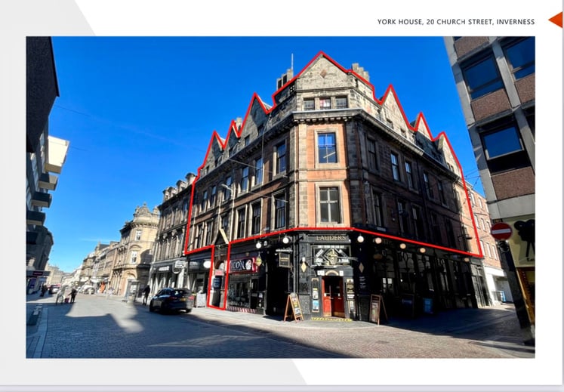
Task: Click the orange triangle arrow at top right
Action: (556, 20)
